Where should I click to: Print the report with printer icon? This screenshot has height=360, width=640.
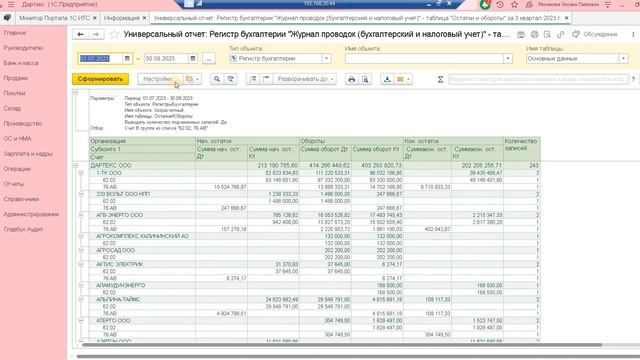coord(351,79)
